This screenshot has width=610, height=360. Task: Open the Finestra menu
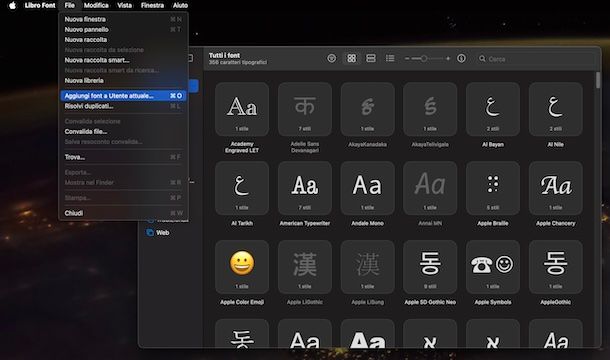click(152, 5)
